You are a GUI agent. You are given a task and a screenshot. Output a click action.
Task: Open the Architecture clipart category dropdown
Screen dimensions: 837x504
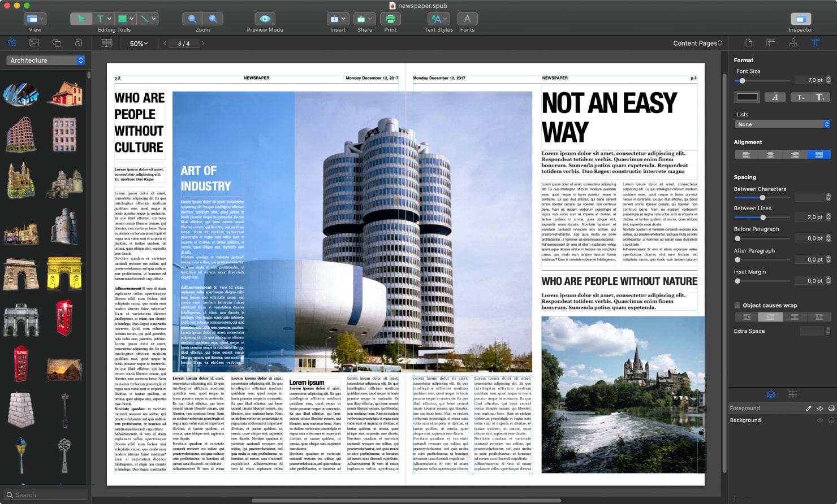[46, 60]
